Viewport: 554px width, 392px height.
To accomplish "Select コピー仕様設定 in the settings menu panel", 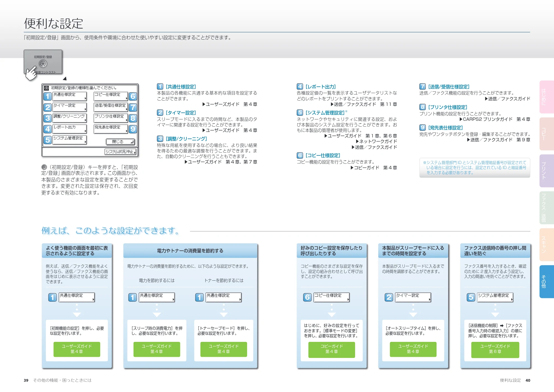I will (111, 96).
